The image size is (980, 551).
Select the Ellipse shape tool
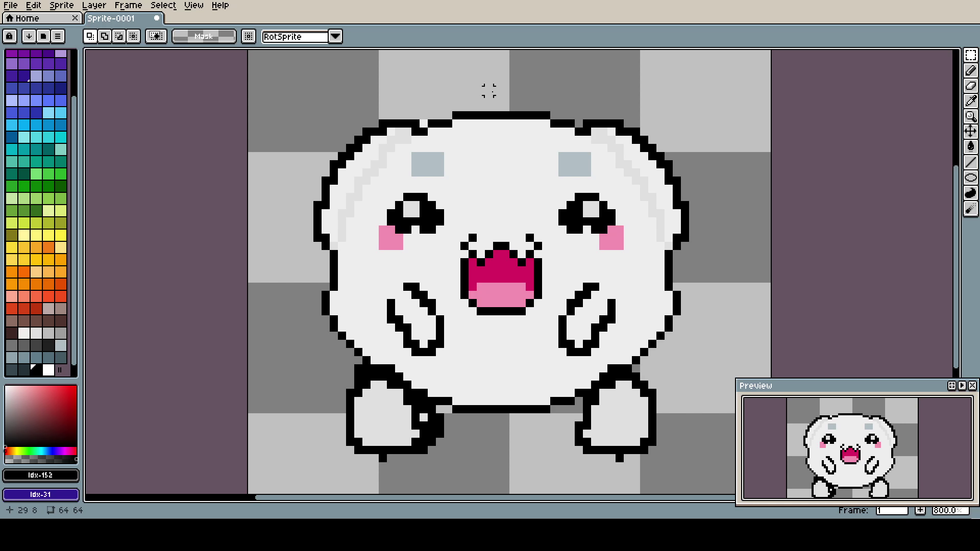coord(970,178)
